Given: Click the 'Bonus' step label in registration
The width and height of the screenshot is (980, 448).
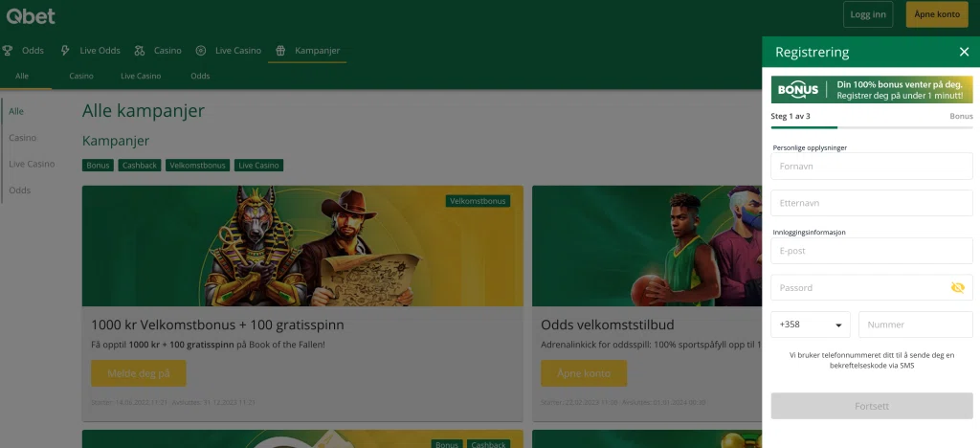Looking at the screenshot, I should pos(961,116).
